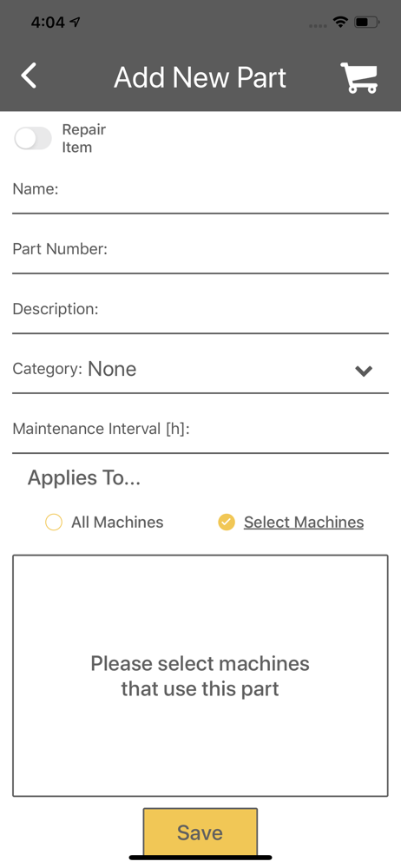Expand the Category dropdown chevron

(x=364, y=371)
